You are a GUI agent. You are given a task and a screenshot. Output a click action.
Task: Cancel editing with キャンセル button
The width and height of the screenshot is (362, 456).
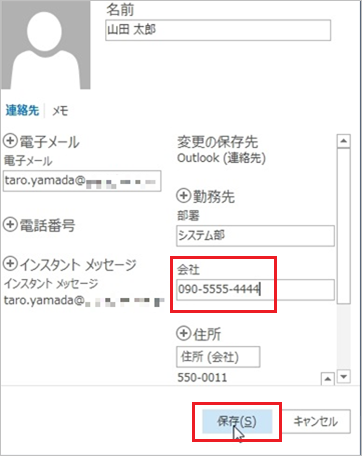[315, 421]
